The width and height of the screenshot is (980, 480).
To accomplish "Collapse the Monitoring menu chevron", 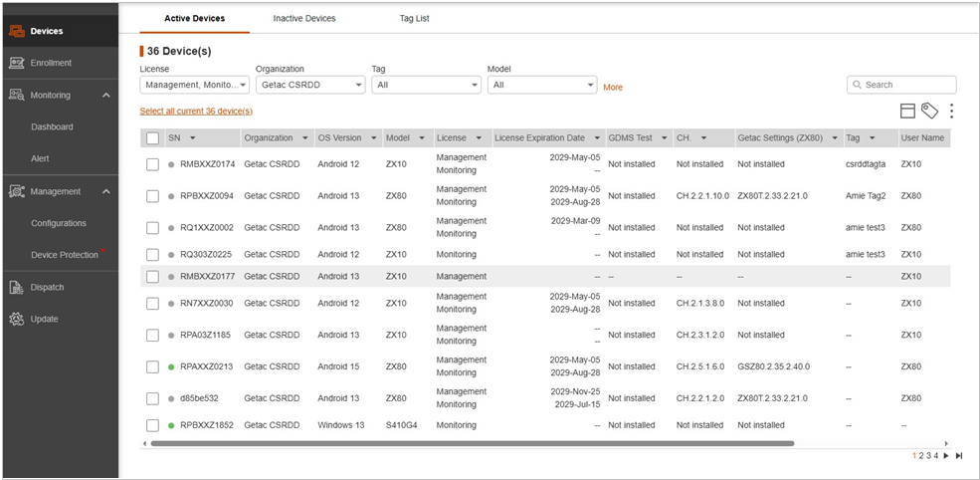I will [x=106, y=96].
